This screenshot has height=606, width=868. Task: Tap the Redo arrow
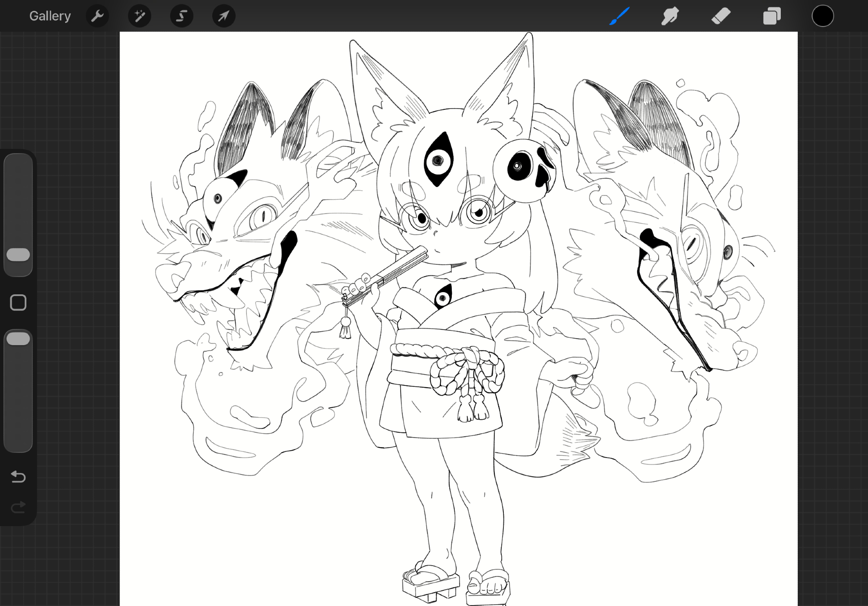[x=18, y=507]
